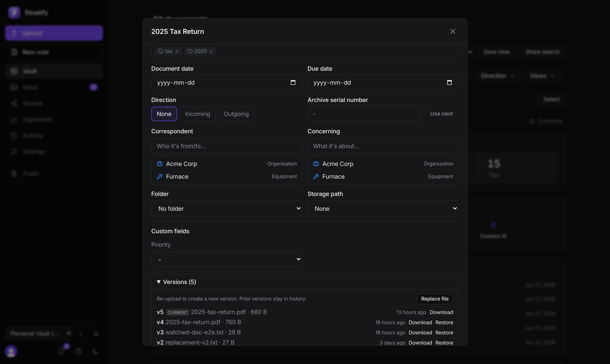Open Shared in sidebar
The height and width of the screenshot is (364, 610).
tap(54, 103)
